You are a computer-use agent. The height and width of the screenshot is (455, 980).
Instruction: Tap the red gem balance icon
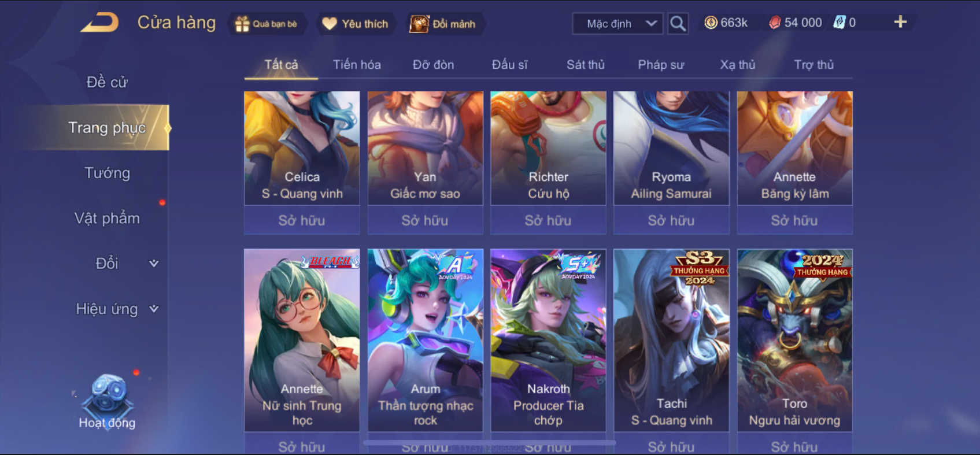tap(775, 23)
